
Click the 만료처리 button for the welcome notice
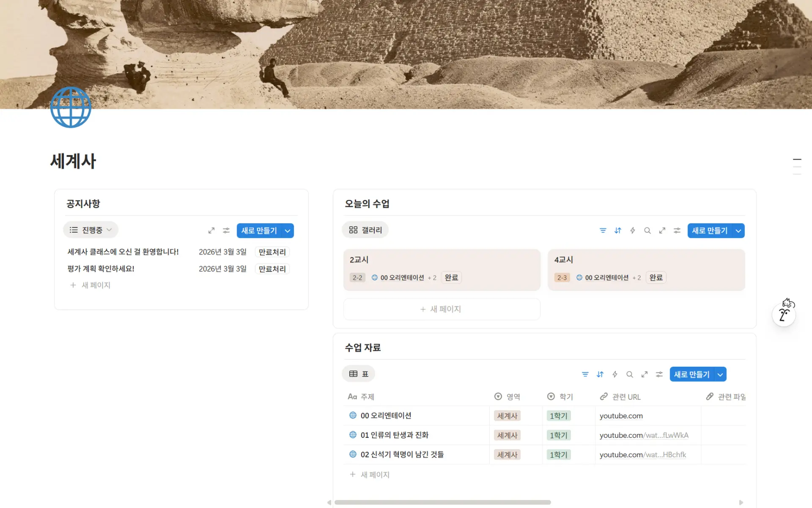(x=272, y=252)
